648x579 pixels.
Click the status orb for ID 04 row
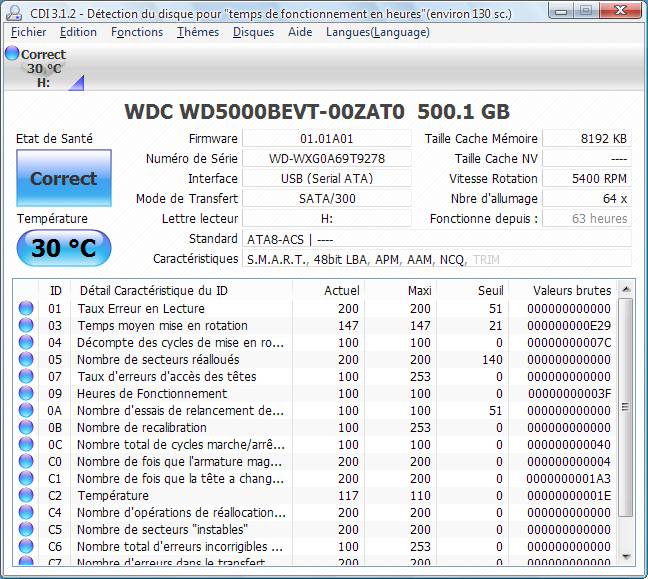[x=26, y=342]
